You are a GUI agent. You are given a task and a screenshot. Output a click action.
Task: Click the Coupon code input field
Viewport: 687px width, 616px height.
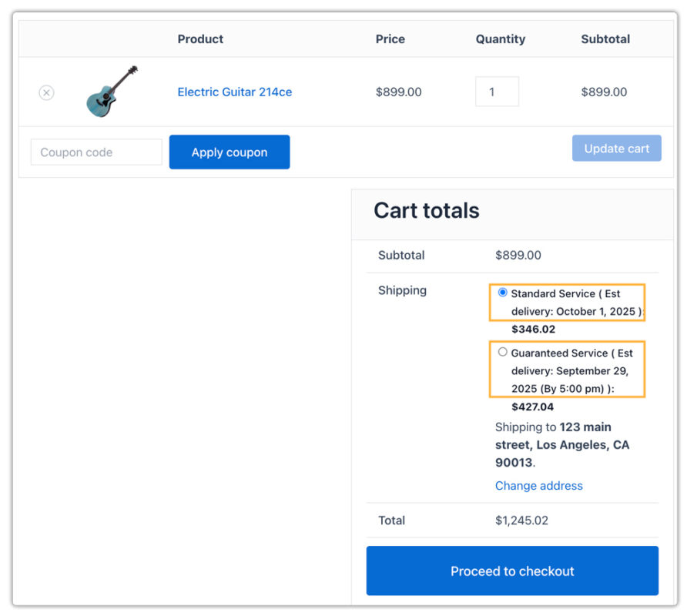click(x=96, y=152)
